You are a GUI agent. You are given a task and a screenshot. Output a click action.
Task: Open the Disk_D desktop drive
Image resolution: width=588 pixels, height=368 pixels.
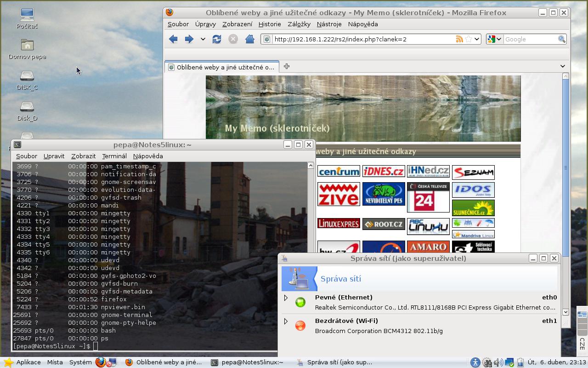pyautogui.click(x=27, y=111)
